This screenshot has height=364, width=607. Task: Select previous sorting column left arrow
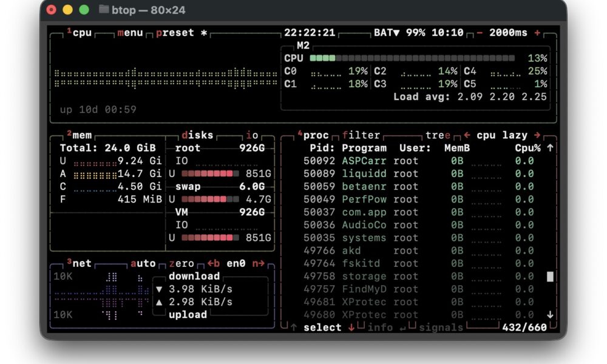point(467,135)
